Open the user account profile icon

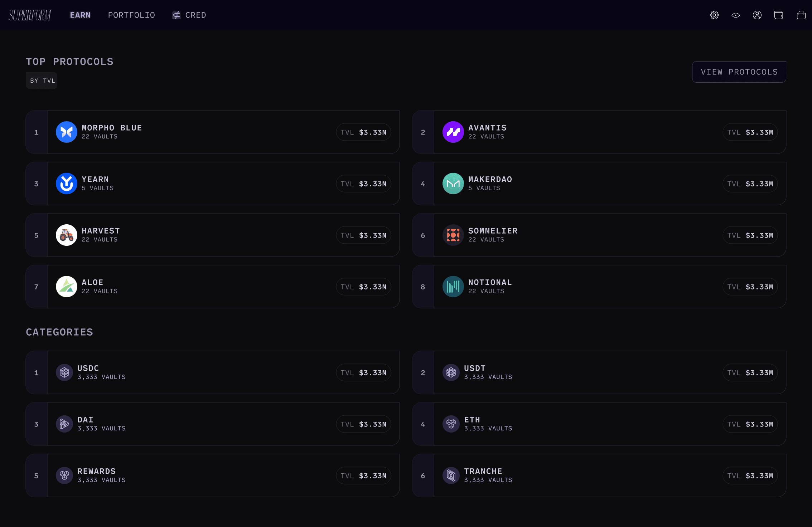757,15
